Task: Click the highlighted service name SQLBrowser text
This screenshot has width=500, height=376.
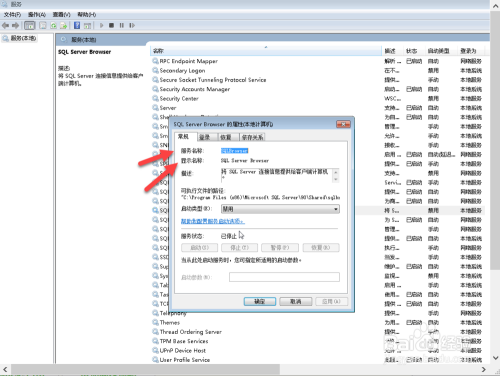Action: (235, 151)
